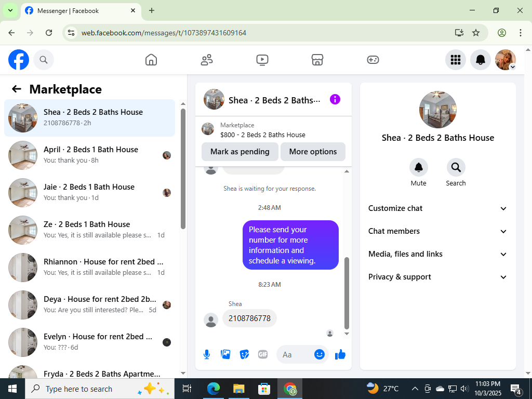532x399 pixels.
Task: Open the Windows Start menu
Action: (x=12, y=389)
